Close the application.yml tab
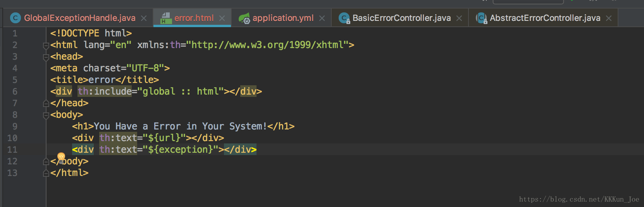Viewport: 644px width, 207px height. [x=322, y=18]
